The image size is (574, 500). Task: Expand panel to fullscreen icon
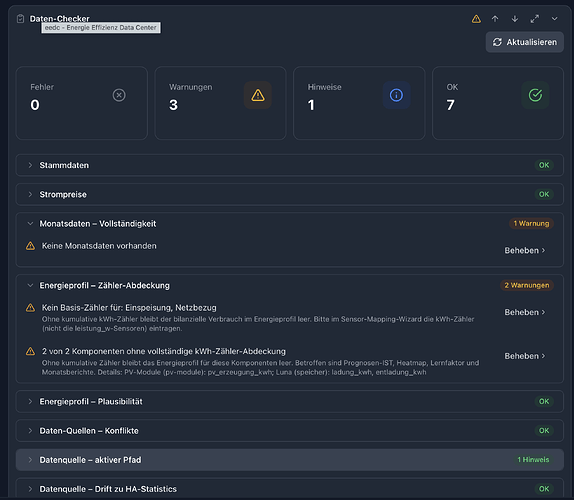coord(535,19)
